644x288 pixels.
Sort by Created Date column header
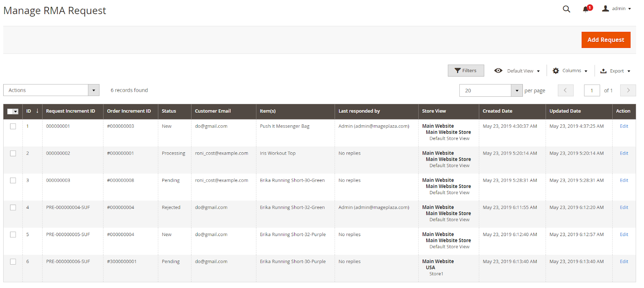click(497, 111)
